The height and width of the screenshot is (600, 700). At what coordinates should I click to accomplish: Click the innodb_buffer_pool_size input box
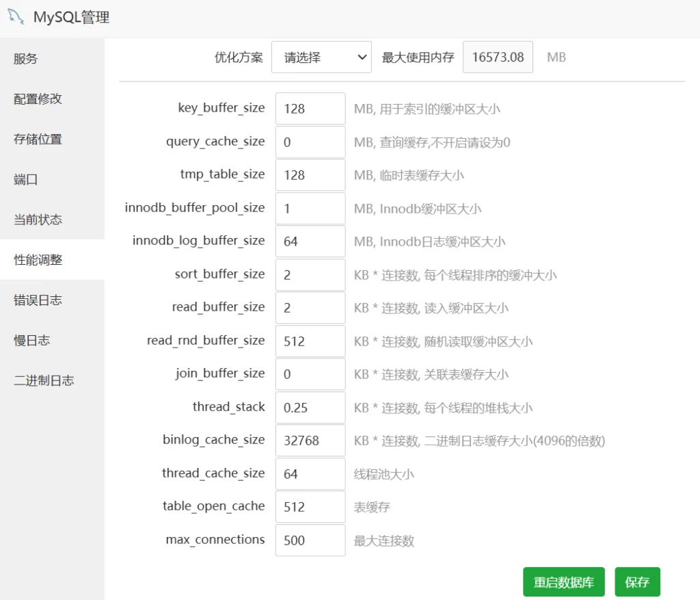coord(310,209)
